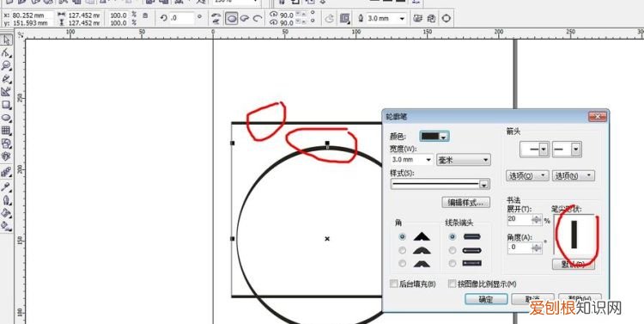Open the outline width 3.0 mm dropdown in the property bar
This screenshot has width=644, height=324.
pos(403,19)
